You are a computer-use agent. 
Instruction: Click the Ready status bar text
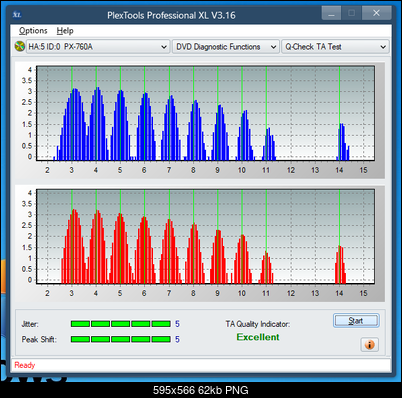pyautogui.click(x=25, y=365)
